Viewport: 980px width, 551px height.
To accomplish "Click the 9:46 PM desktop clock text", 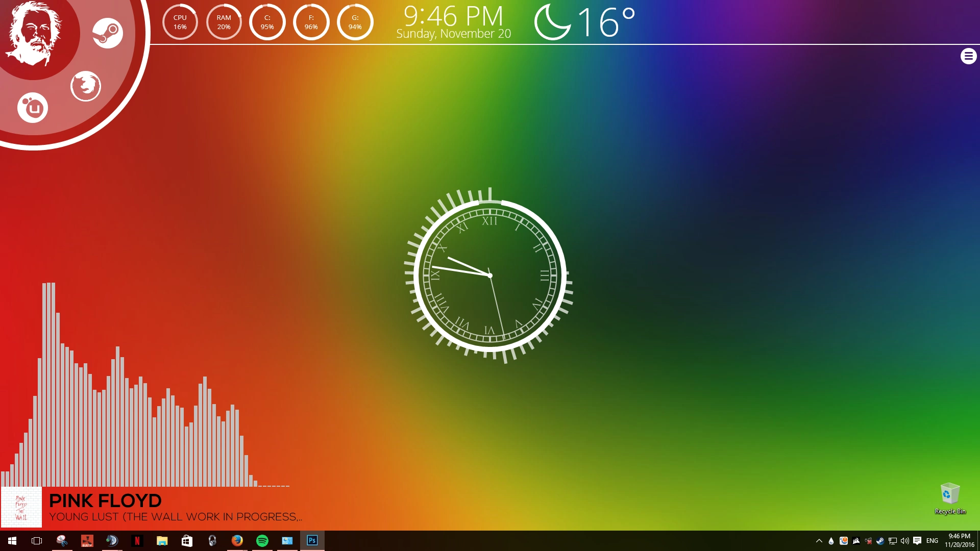I will [x=453, y=16].
